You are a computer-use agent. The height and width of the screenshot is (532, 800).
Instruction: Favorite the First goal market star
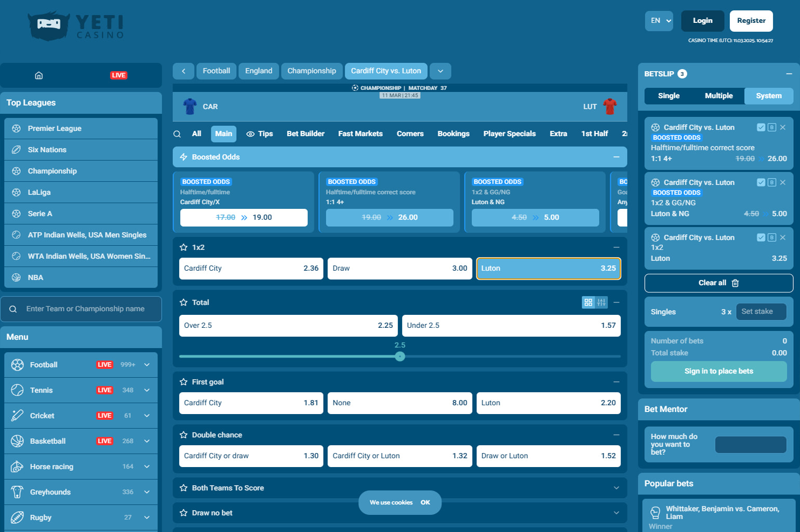(x=183, y=382)
